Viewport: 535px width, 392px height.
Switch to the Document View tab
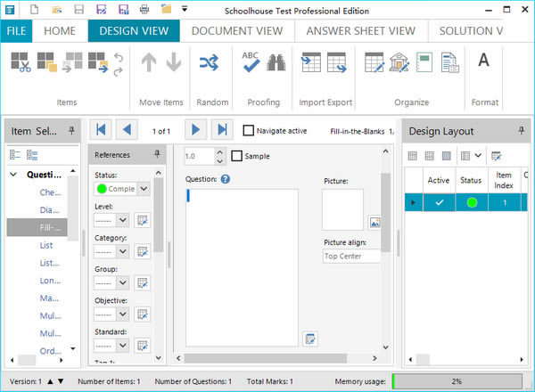click(236, 30)
